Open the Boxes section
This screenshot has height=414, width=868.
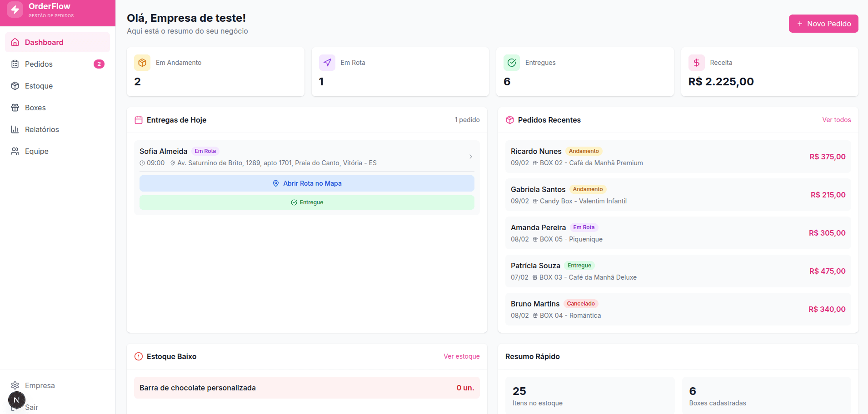click(x=35, y=108)
